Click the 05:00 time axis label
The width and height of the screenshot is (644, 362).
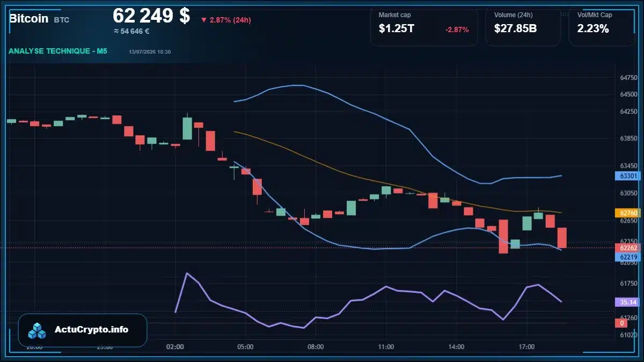[245, 347]
